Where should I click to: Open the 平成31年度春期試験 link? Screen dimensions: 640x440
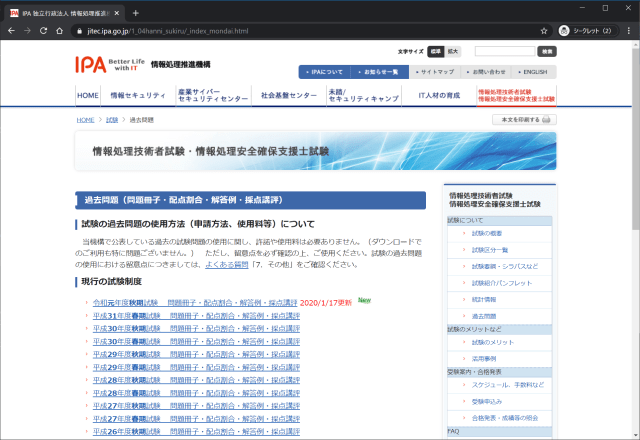coord(196,316)
